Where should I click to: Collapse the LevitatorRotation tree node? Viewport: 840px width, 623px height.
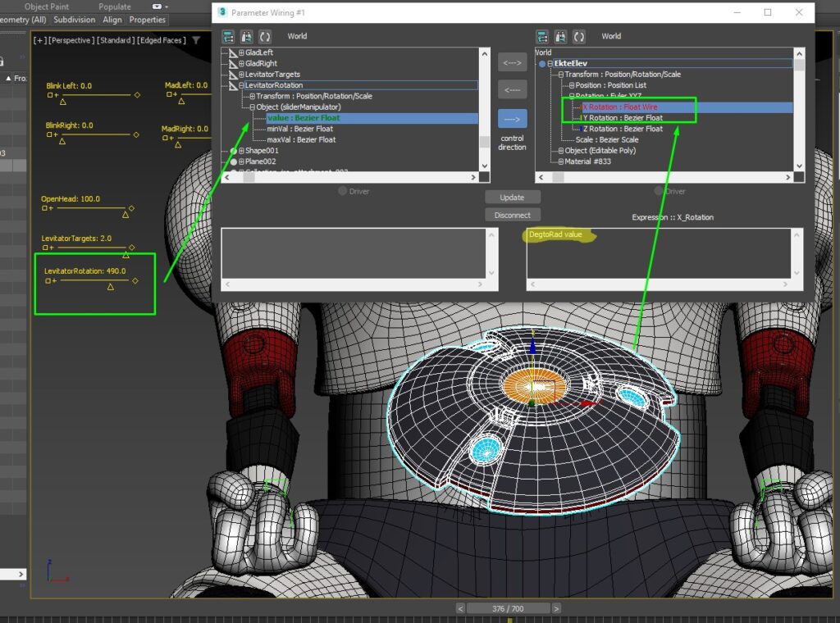click(x=242, y=85)
